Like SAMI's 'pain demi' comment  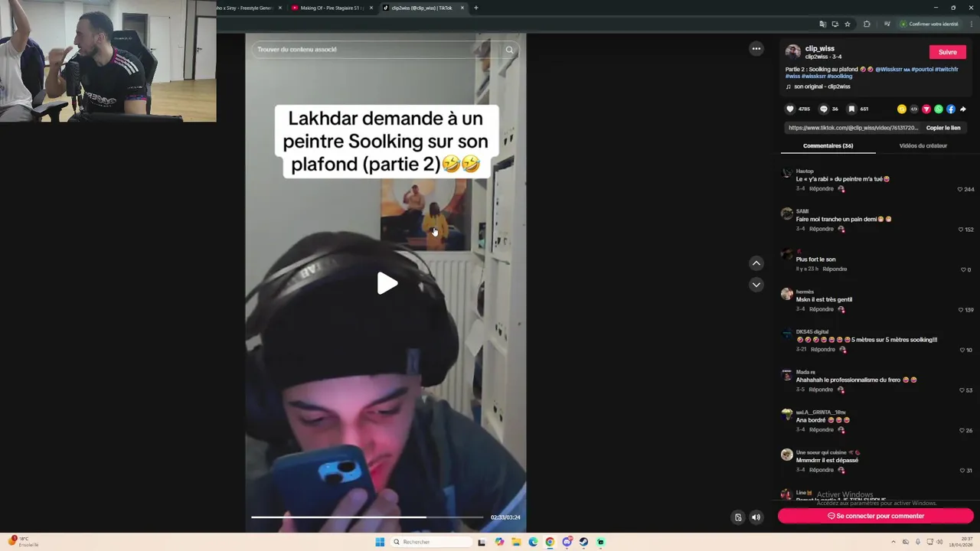coord(961,230)
